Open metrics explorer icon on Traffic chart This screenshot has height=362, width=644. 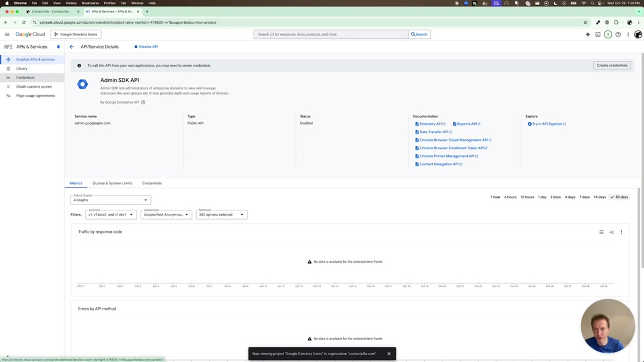point(611,232)
